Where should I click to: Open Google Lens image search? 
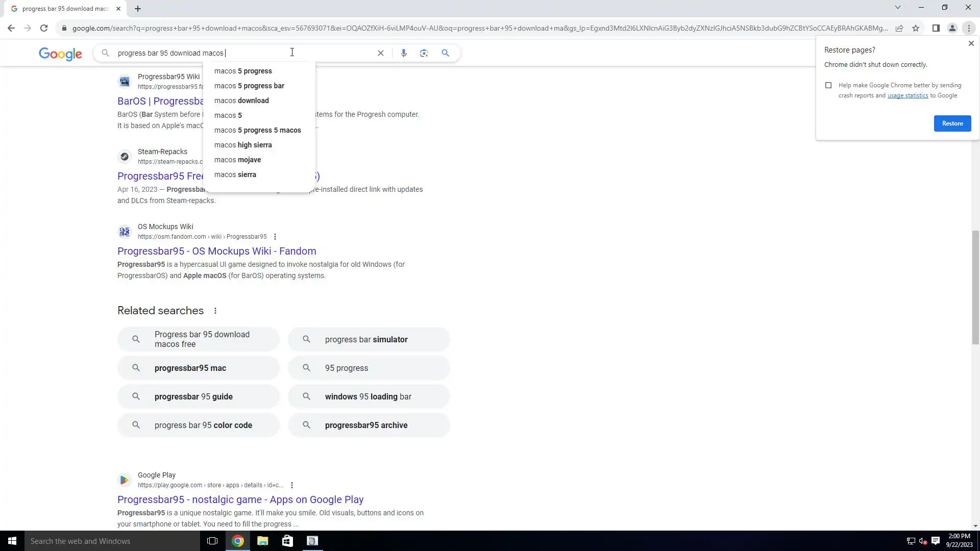tap(424, 53)
